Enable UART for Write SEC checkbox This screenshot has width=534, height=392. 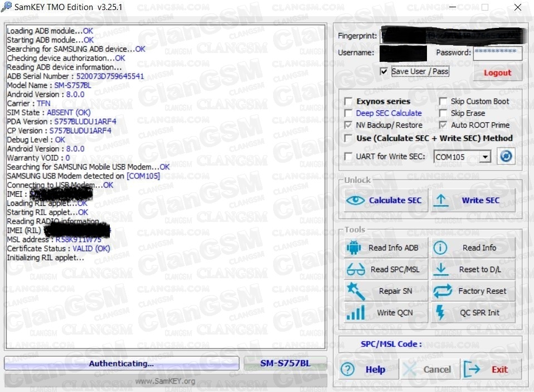point(348,156)
